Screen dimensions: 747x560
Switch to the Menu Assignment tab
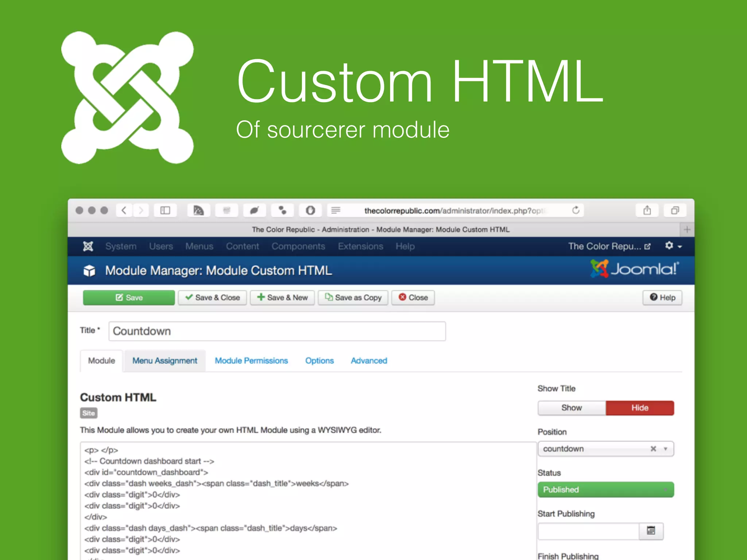(x=165, y=361)
